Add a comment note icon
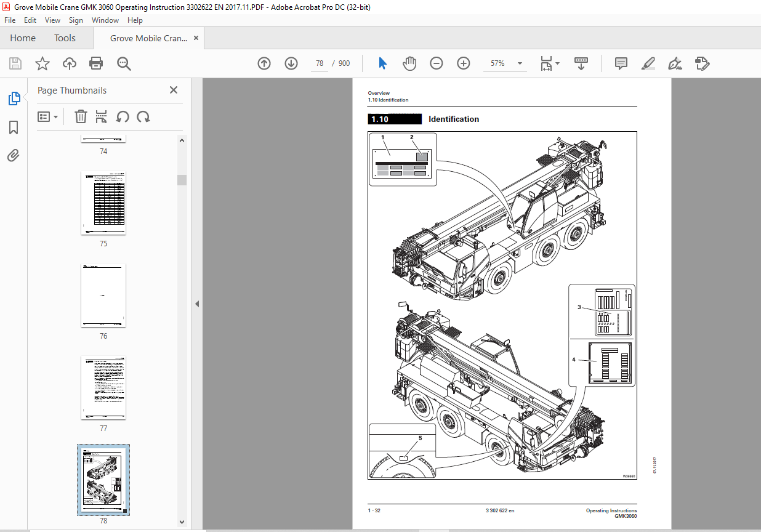Viewport: 761px width, 532px height. click(x=621, y=63)
